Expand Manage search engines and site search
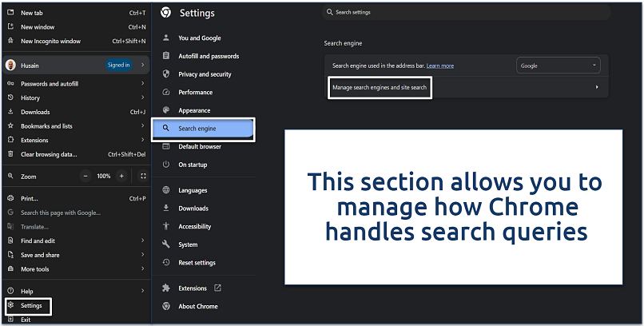644x326 pixels. [596, 86]
